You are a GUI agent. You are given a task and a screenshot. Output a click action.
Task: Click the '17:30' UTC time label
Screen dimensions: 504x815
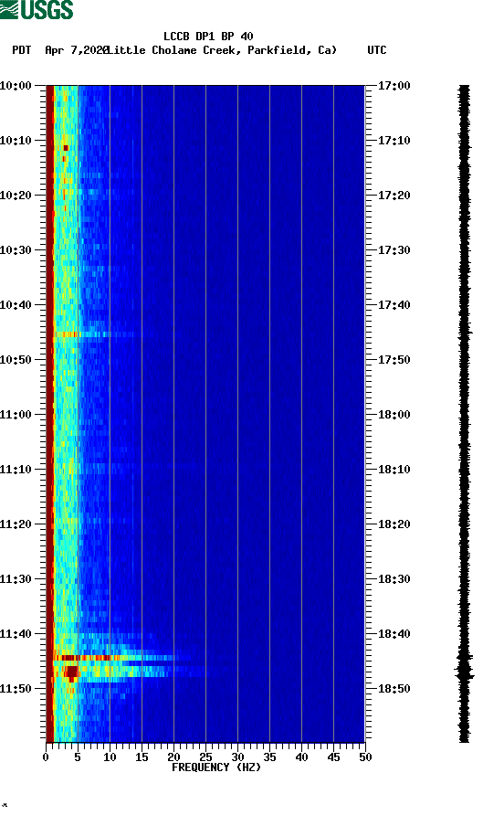pos(394,250)
